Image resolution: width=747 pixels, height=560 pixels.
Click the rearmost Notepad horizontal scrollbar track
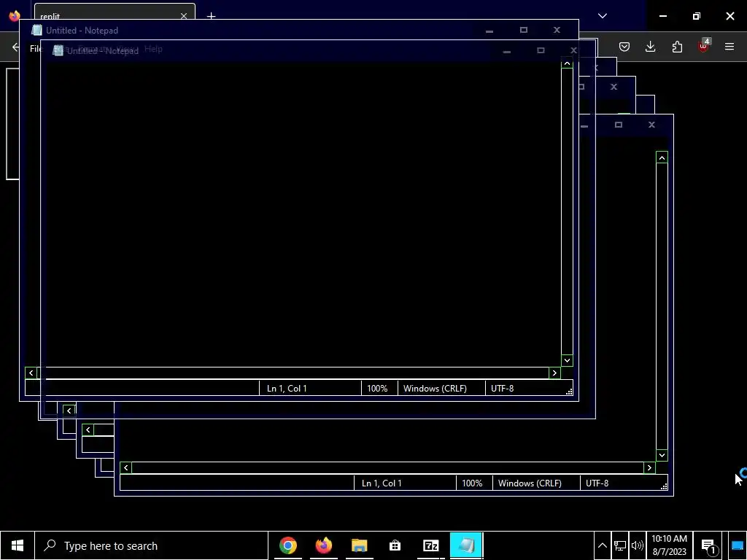387,467
